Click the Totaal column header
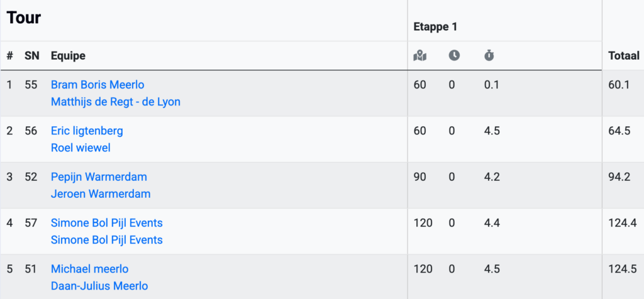The image size is (644, 299). pos(624,56)
